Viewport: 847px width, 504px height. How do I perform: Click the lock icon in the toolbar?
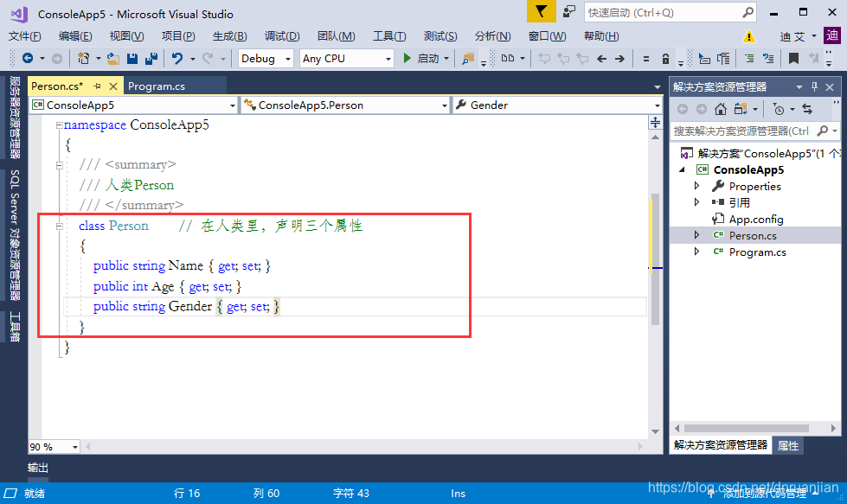665,59
